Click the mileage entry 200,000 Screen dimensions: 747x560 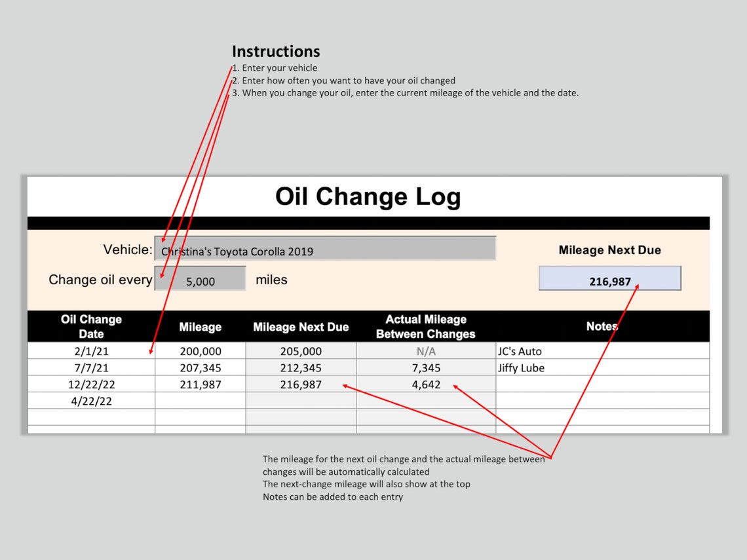[200, 351]
